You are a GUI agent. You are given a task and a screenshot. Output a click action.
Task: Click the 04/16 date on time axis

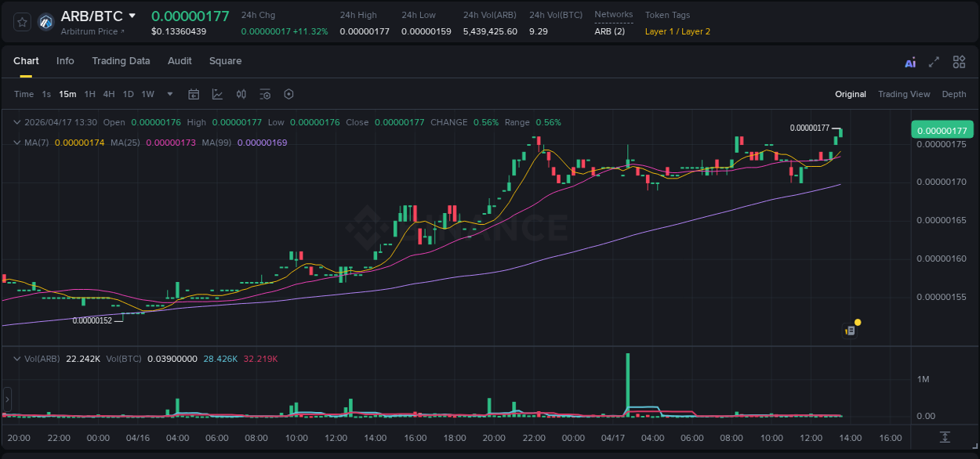(137, 438)
